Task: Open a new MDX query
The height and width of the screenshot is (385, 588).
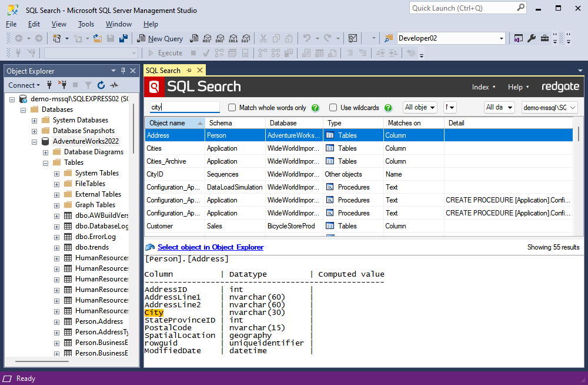Action: pyautogui.click(x=207, y=38)
